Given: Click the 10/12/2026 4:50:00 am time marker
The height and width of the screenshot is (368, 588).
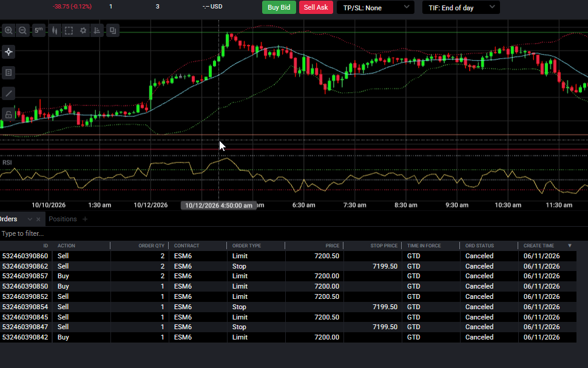Looking at the screenshot, I should click(218, 206).
